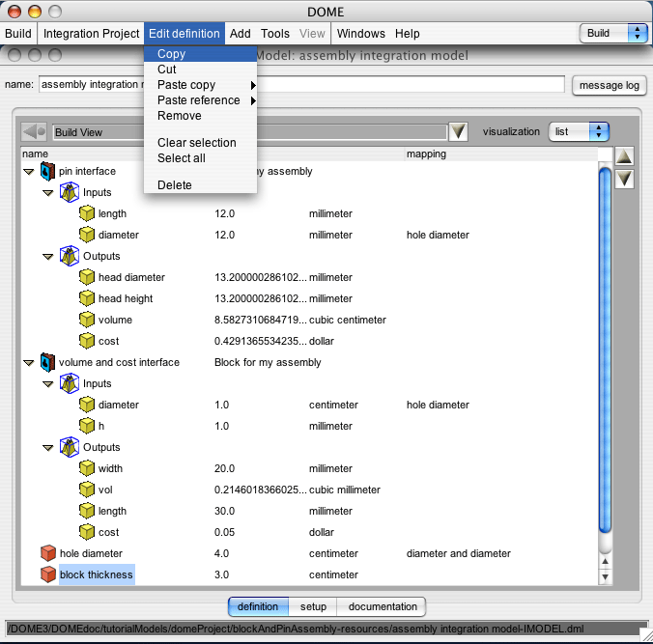Image resolution: width=653 pixels, height=644 pixels.
Task: Open the Paste copy submenu
Action: (x=200, y=85)
